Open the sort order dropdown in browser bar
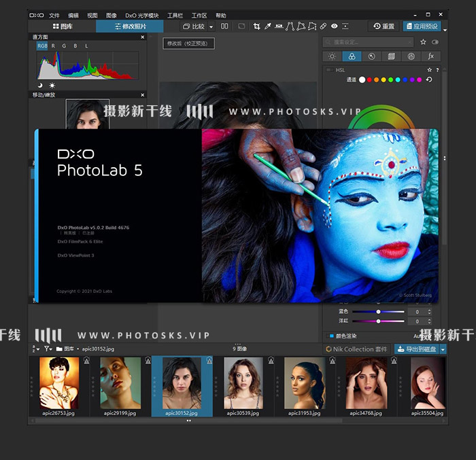This screenshot has width=476, height=460. [x=36, y=349]
